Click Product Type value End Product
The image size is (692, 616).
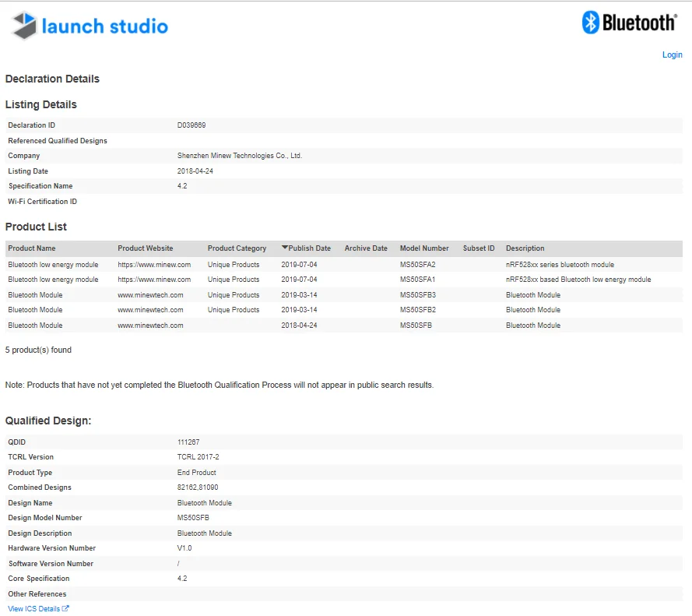tap(197, 473)
